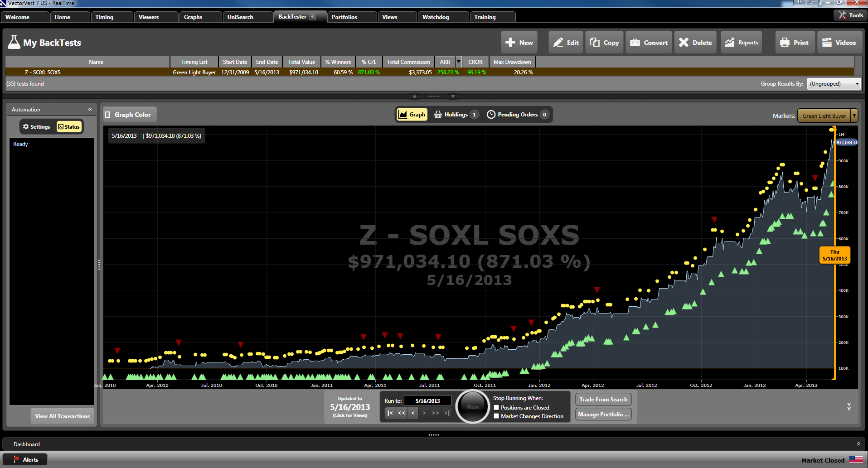
Task: Switch to the Graph view
Action: click(x=412, y=115)
